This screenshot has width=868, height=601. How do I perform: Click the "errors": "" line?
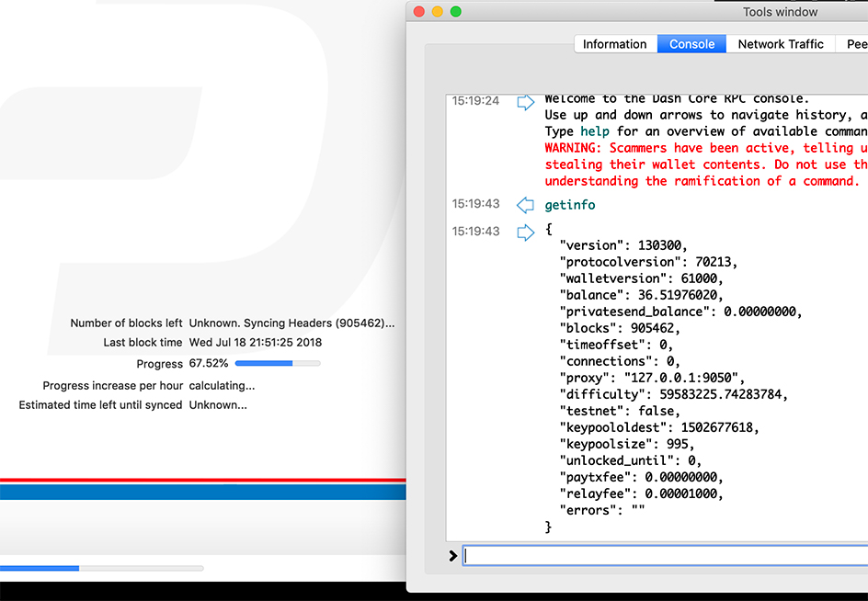coord(601,511)
